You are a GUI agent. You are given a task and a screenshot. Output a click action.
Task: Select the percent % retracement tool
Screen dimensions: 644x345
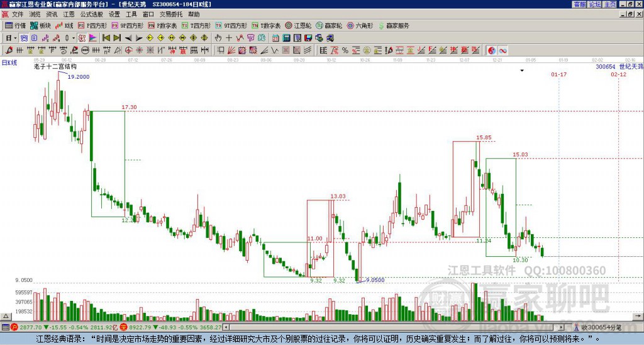[345, 50]
